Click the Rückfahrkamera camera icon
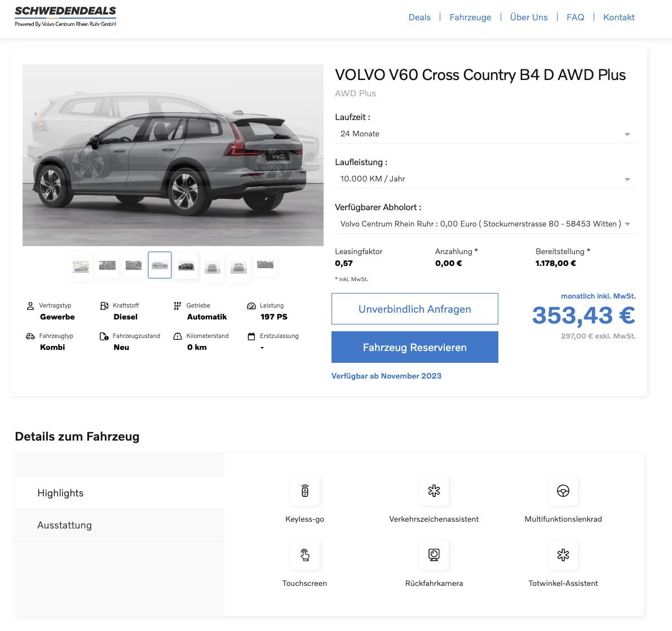The image size is (672, 631). coord(434,555)
